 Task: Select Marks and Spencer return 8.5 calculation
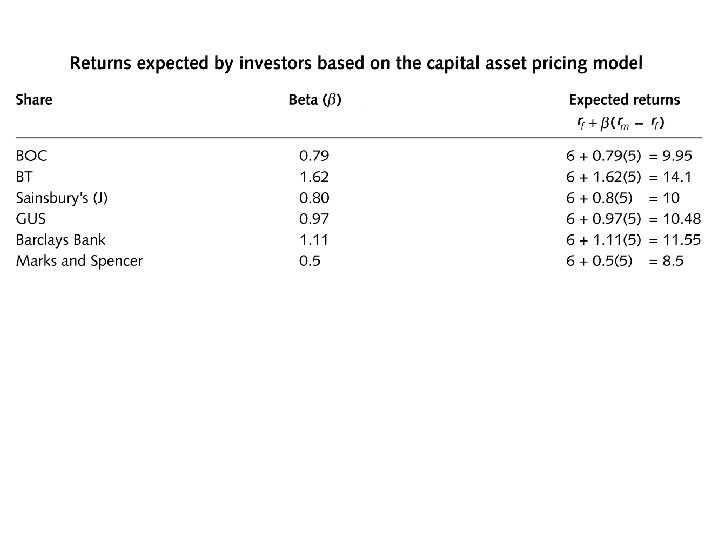pyautogui.click(x=624, y=261)
